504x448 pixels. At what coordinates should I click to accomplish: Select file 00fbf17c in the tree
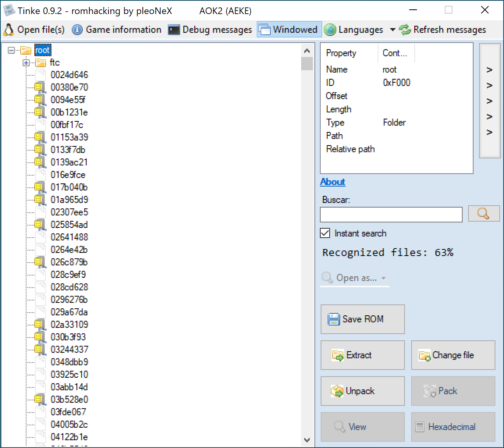point(67,125)
